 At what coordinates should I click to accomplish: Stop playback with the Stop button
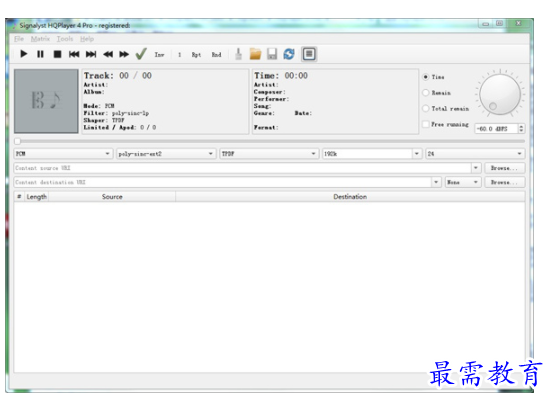click(57, 54)
